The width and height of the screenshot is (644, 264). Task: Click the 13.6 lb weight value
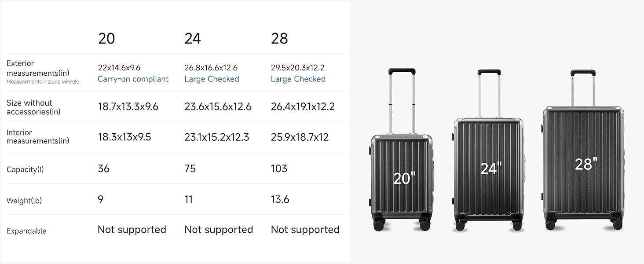(280, 199)
